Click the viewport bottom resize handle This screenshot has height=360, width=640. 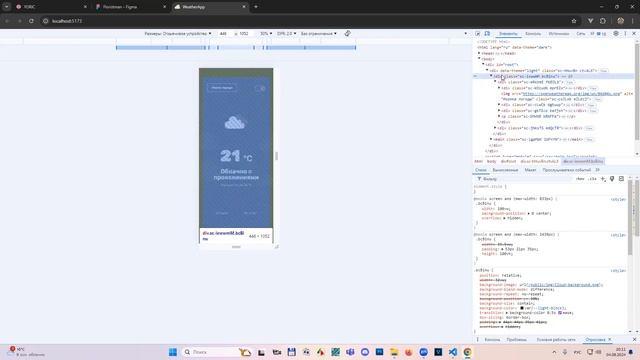tap(236, 247)
